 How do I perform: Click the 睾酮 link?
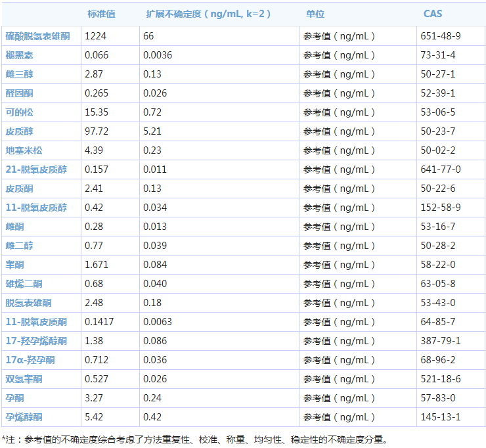click(14, 265)
